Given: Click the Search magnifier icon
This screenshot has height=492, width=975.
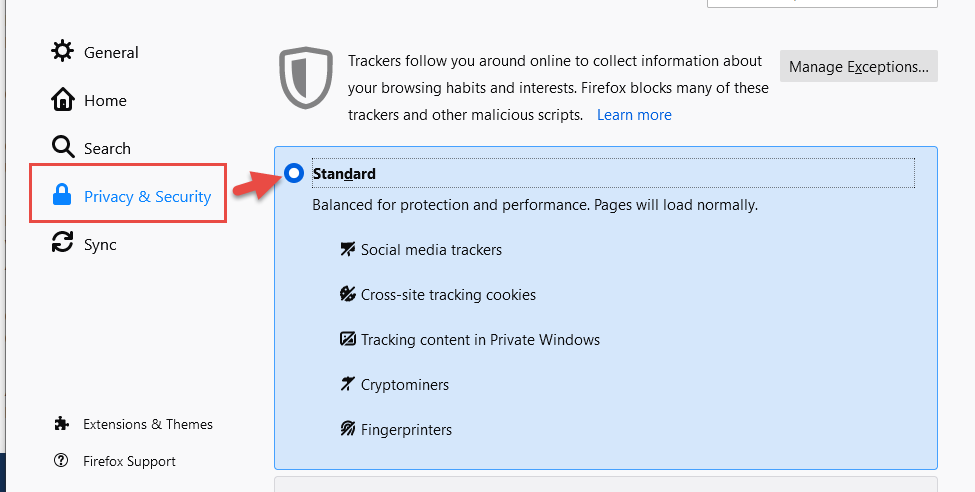Looking at the screenshot, I should [62, 147].
